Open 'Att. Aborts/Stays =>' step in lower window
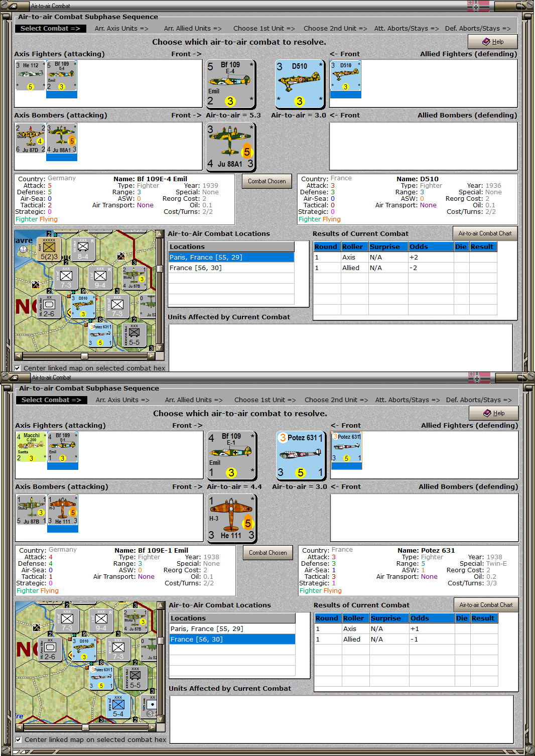 (408, 400)
